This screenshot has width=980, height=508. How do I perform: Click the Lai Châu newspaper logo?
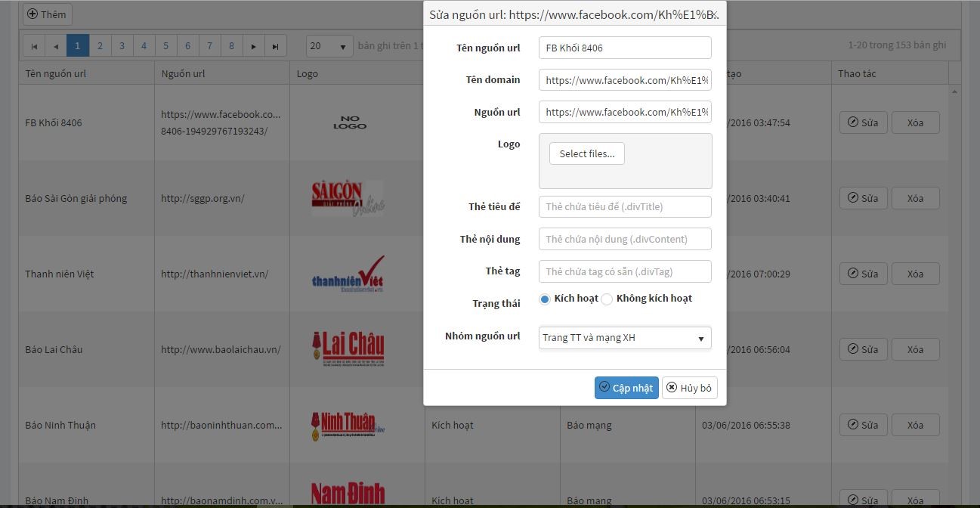(348, 349)
